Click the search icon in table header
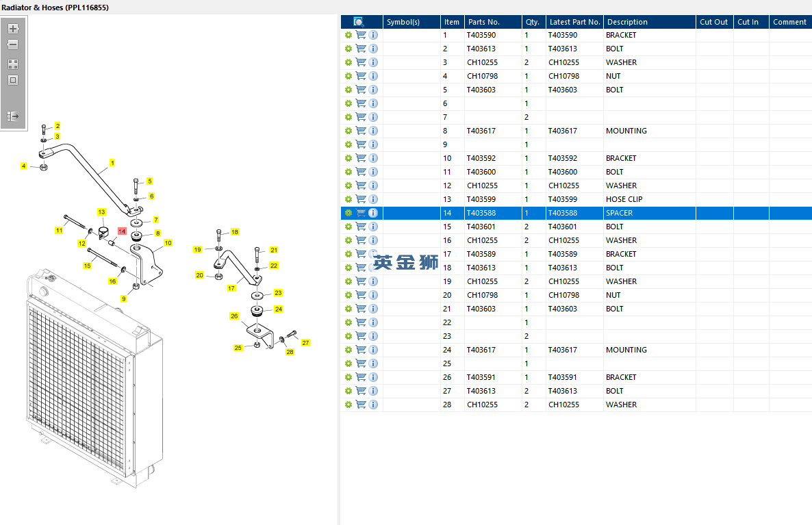 click(x=358, y=22)
